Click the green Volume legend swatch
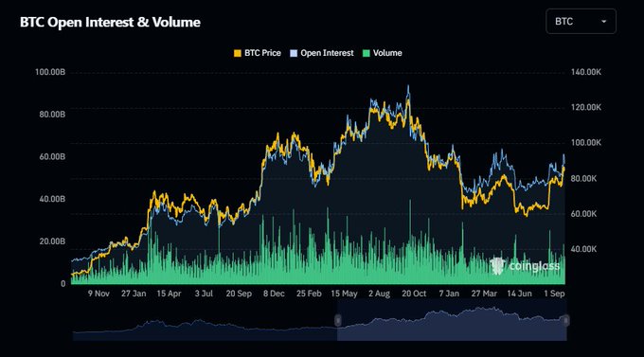 [x=367, y=53]
